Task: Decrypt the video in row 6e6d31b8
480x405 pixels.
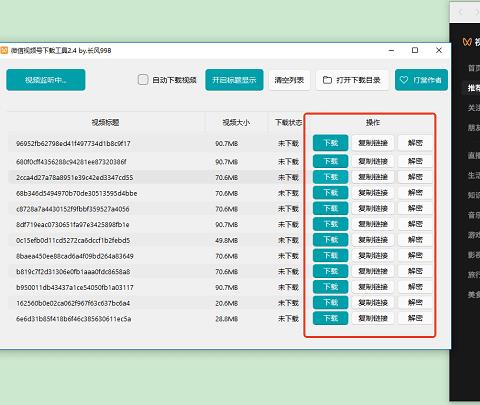Action: (x=415, y=318)
